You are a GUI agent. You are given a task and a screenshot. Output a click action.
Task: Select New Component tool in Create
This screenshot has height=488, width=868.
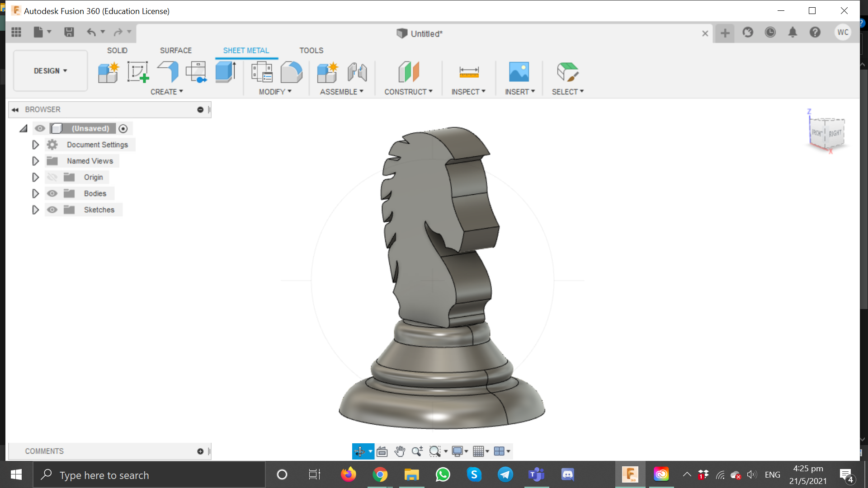pyautogui.click(x=108, y=72)
